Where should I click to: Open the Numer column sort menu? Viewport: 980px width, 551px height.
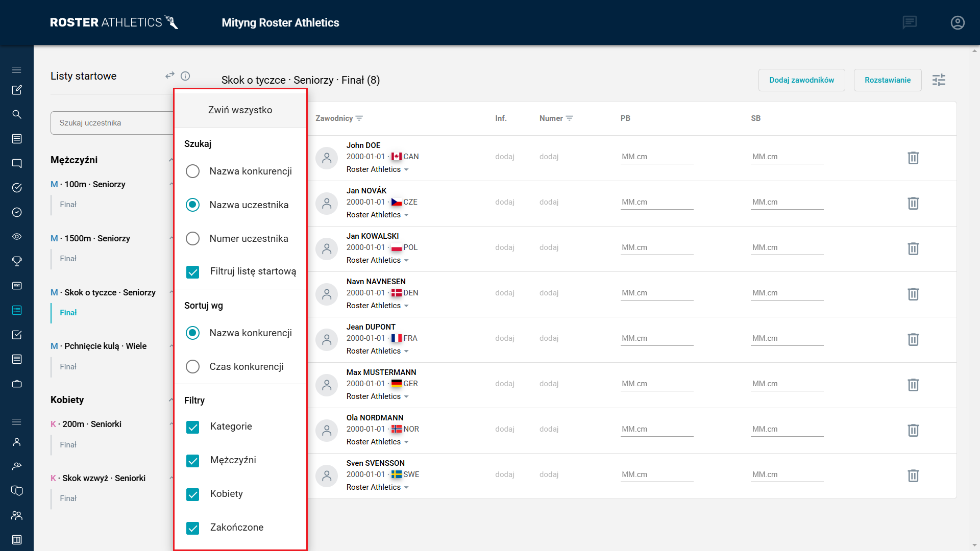tap(570, 118)
